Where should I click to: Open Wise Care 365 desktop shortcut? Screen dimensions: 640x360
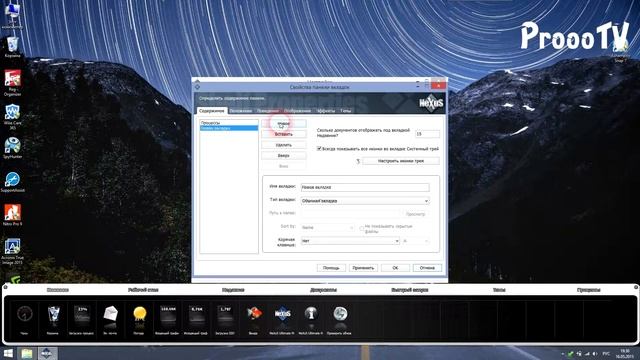(x=12, y=117)
